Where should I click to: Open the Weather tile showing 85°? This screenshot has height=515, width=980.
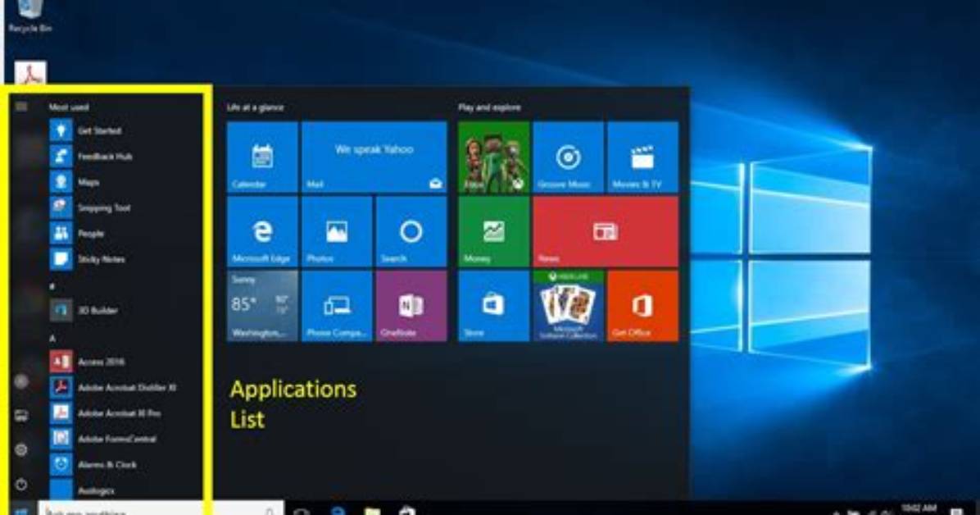tap(262, 306)
